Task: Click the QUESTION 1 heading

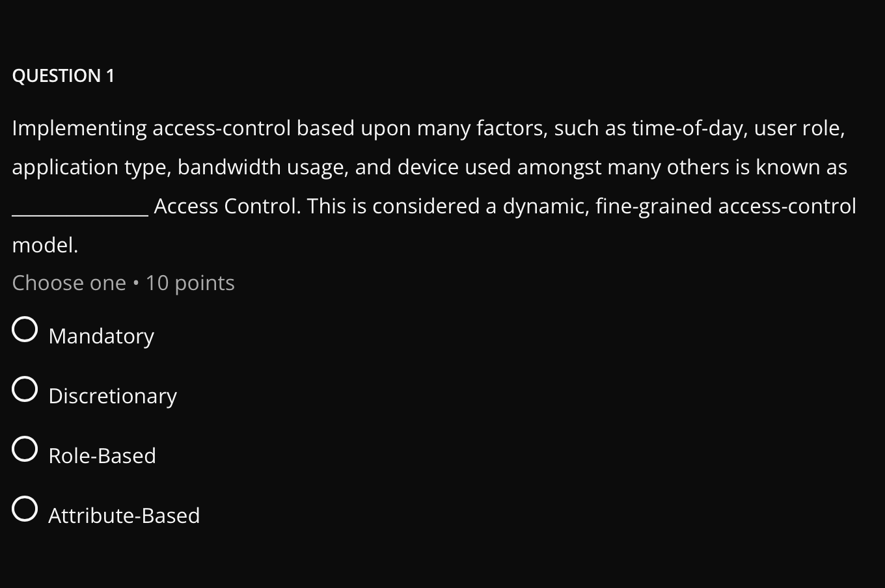Action: coord(63,75)
